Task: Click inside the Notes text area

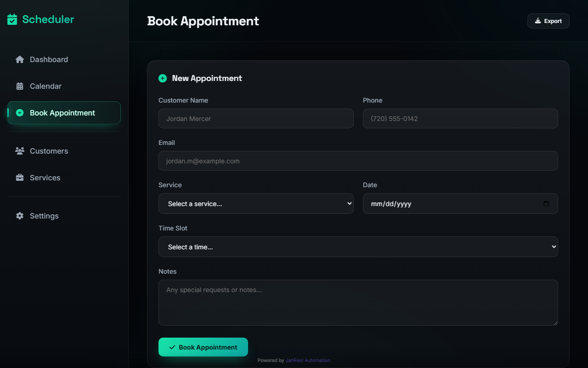Action: click(358, 303)
